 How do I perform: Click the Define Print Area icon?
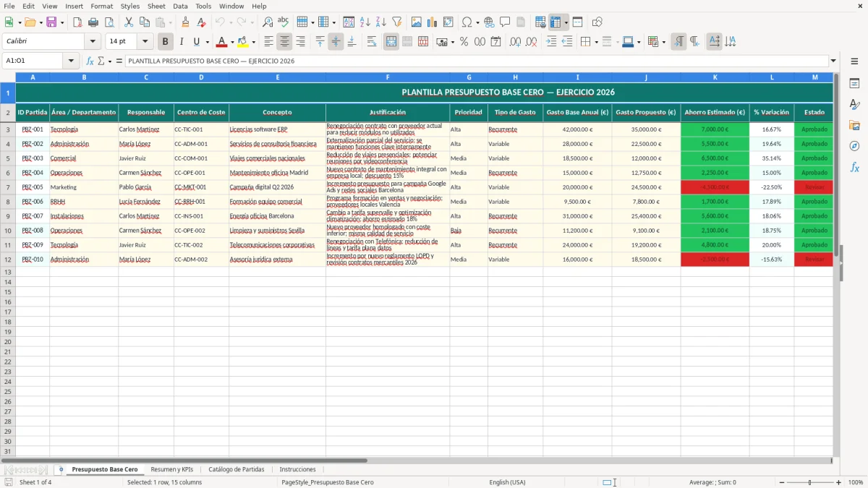tap(540, 22)
